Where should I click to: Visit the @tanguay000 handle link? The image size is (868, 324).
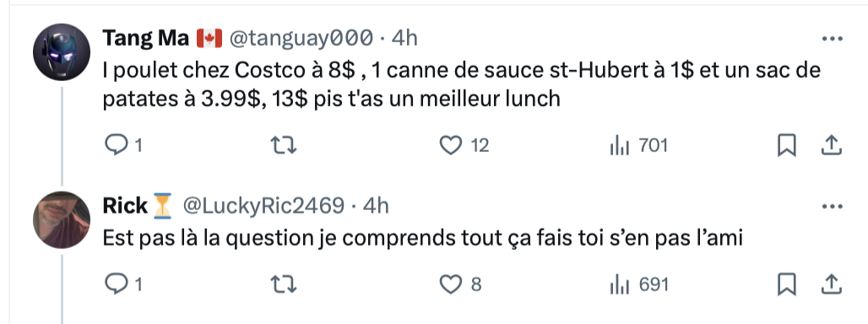pos(301,38)
